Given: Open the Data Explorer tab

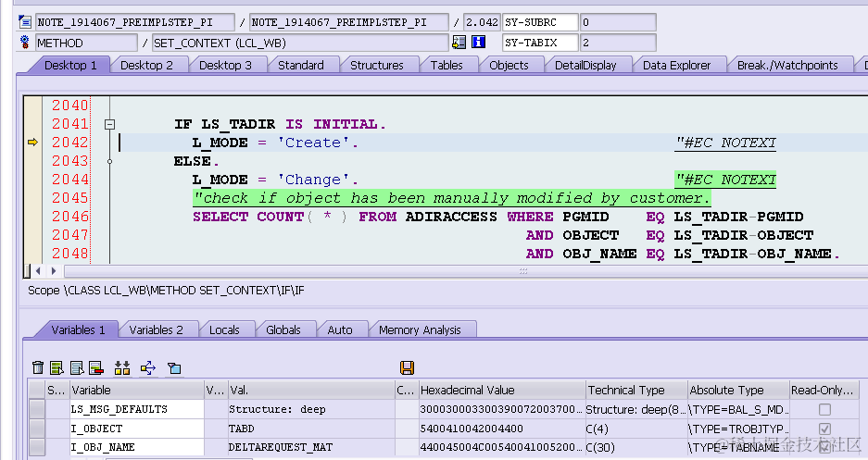Looking at the screenshot, I should tap(676, 65).
